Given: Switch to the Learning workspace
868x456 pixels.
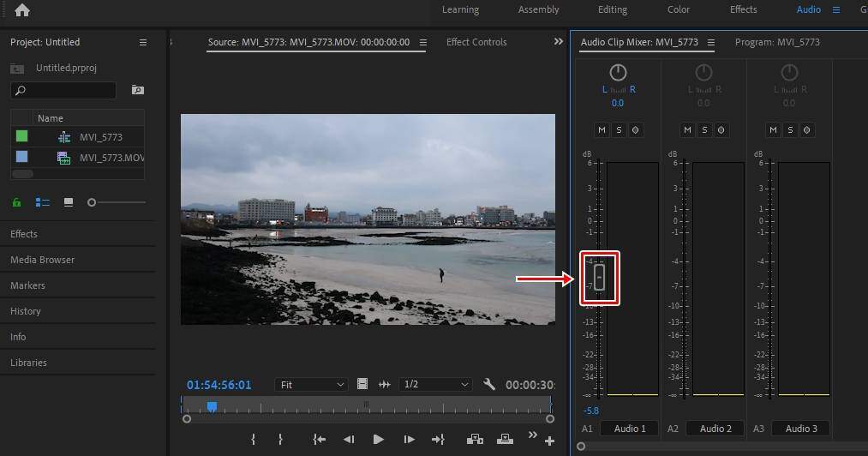Looking at the screenshot, I should [461, 9].
